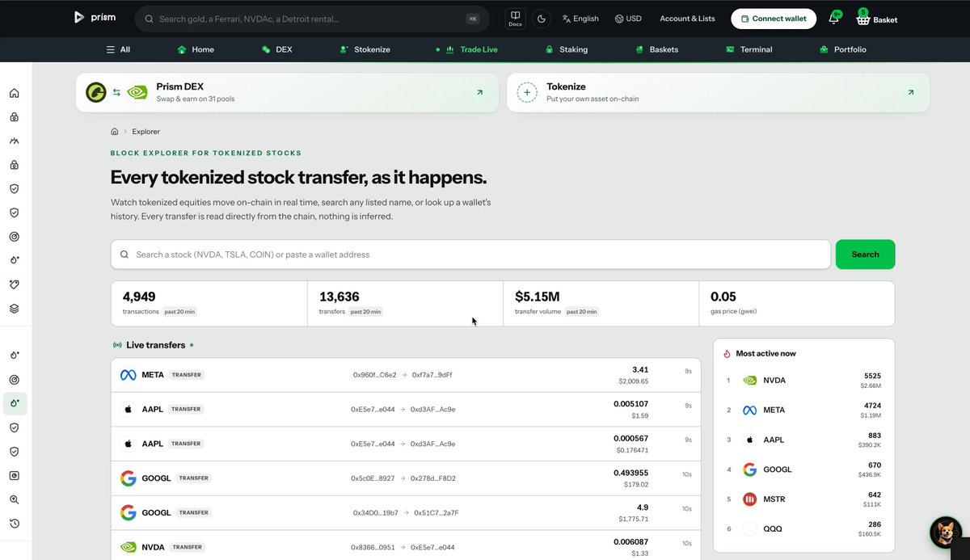970x560 pixels.
Task: Click the sidebar stacked layers icon
Action: tap(15, 309)
